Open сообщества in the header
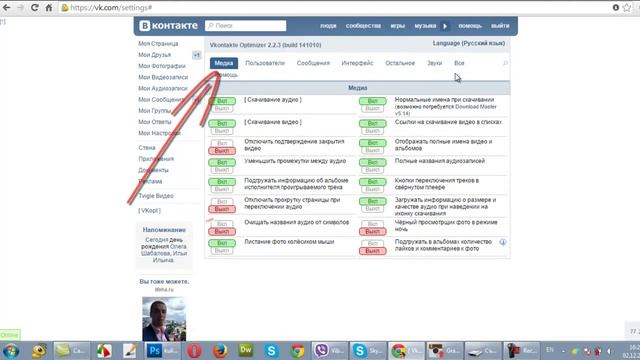Image resolution: width=640 pixels, height=360 pixels. point(363,26)
